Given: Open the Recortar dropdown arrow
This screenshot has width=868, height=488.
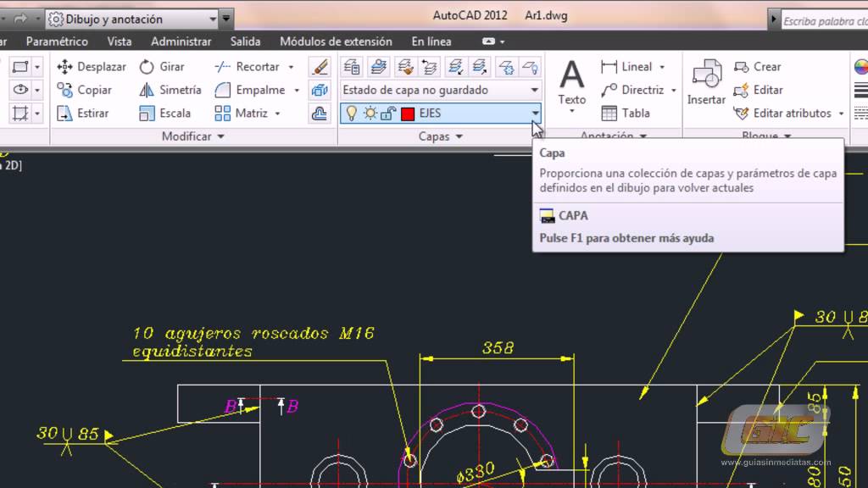Looking at the screenshot, I should click(x=292, y=67).
